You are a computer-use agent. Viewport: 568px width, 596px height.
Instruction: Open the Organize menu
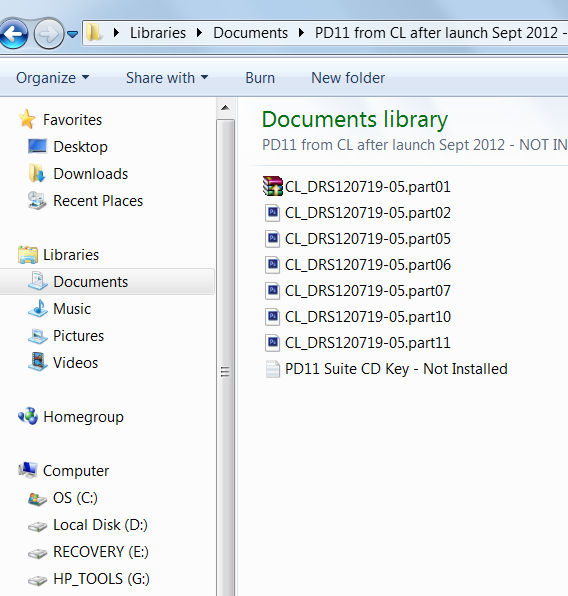pyautogui.click(x=52, y=78)
